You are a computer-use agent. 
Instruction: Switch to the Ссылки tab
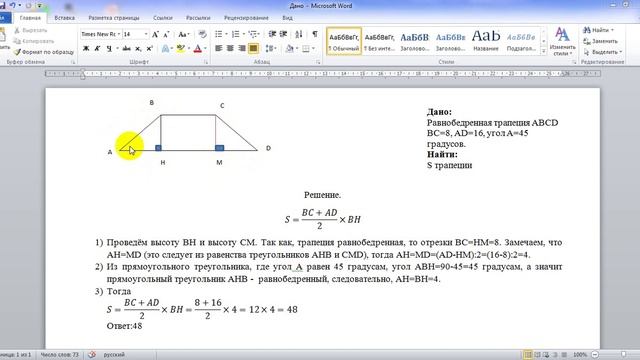[162, 18]
